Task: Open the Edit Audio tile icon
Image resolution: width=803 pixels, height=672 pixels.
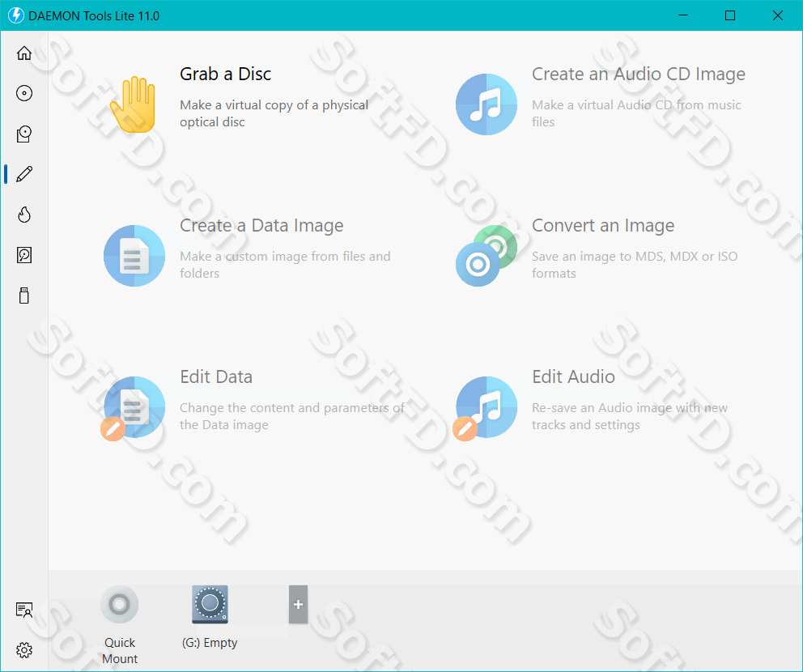Action: click(x=486, y=408)
